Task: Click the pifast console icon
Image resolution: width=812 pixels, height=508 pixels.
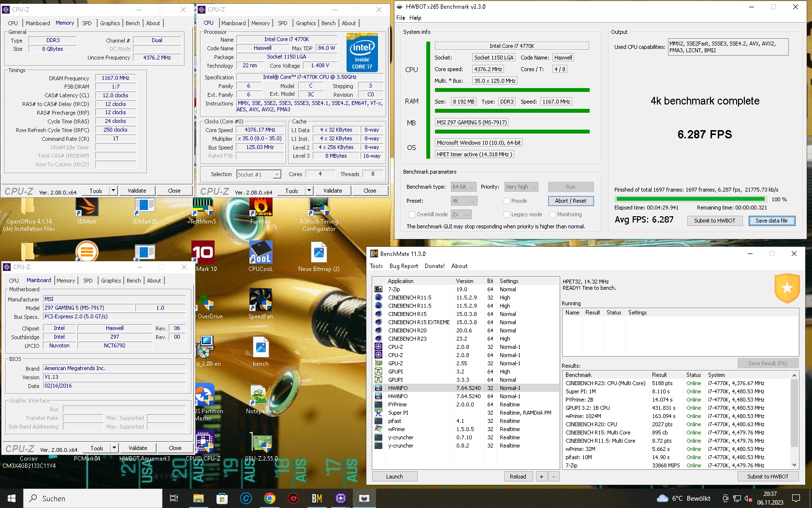Action: click(378, 421)
